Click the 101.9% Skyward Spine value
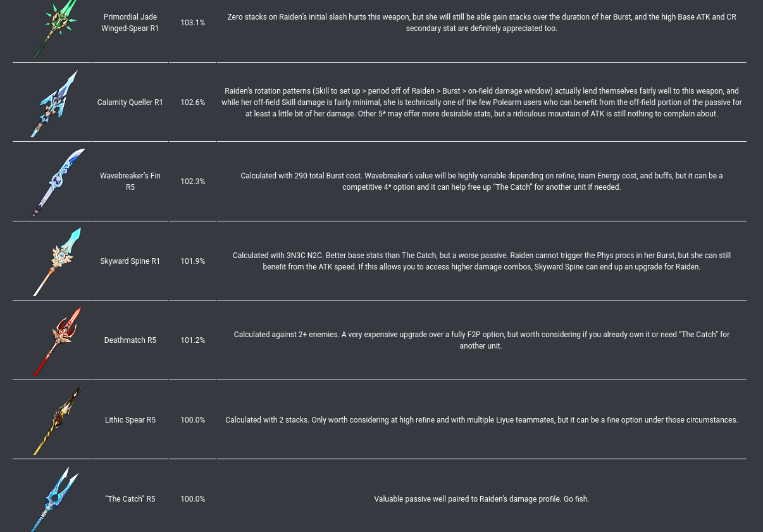The width and height of the screenshot is (763, 532). tap(193, 261)
